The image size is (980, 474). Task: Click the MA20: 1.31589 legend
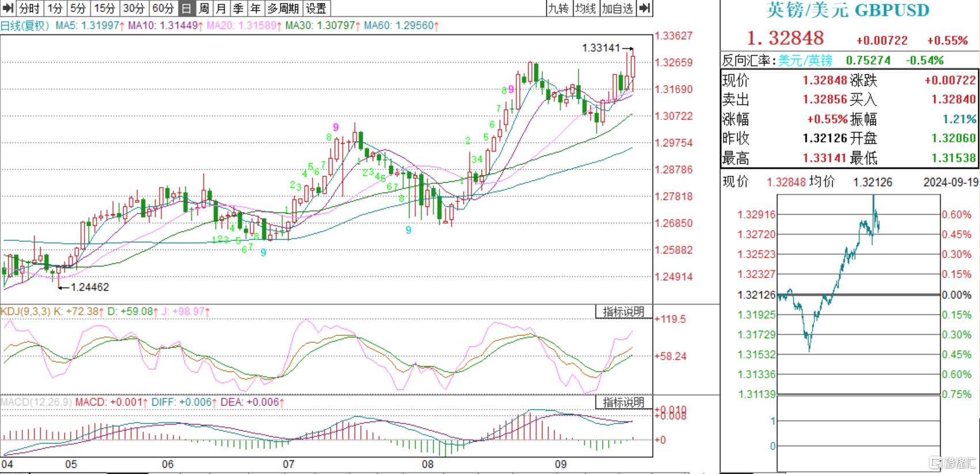244,26
